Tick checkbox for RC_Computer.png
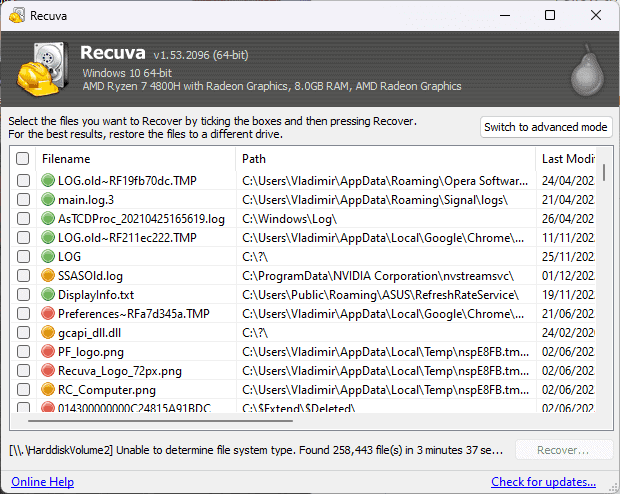620x494 pixels. coord(23,389)
